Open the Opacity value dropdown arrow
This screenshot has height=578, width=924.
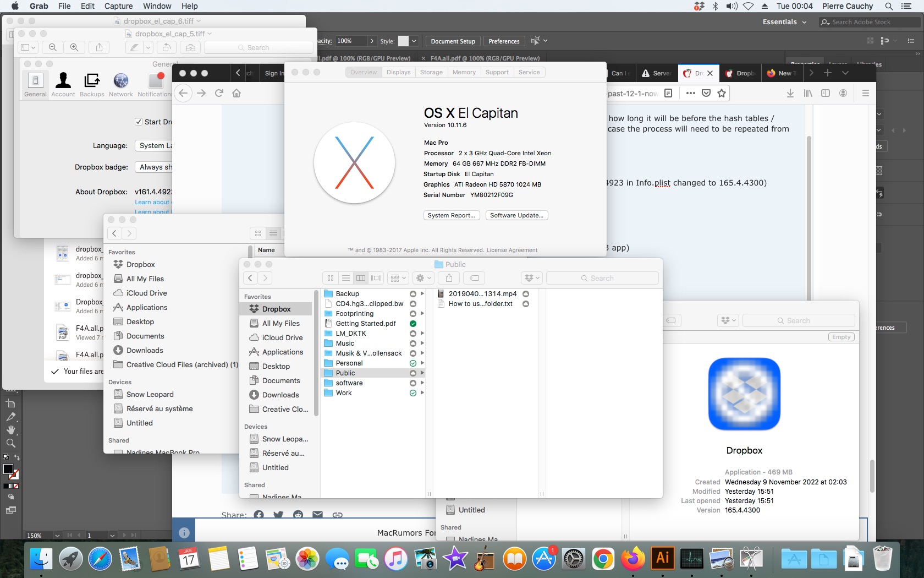tap(372, 41)
